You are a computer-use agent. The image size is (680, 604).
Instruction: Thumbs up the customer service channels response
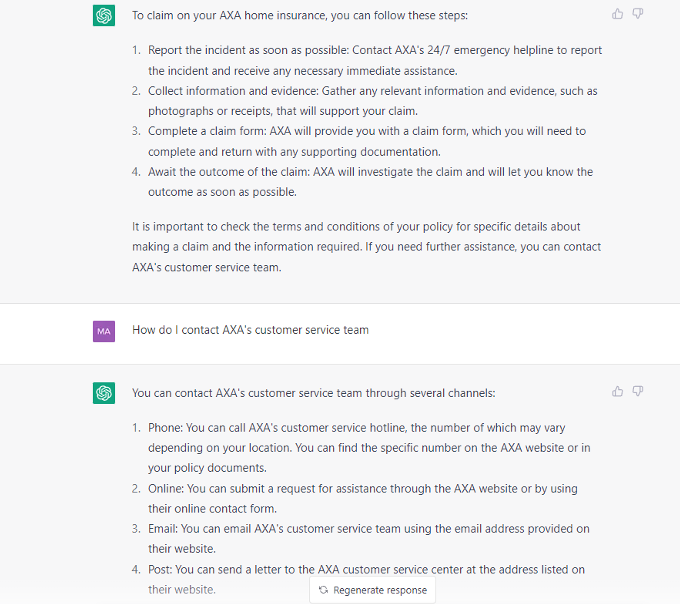click(x=617, y=392)
